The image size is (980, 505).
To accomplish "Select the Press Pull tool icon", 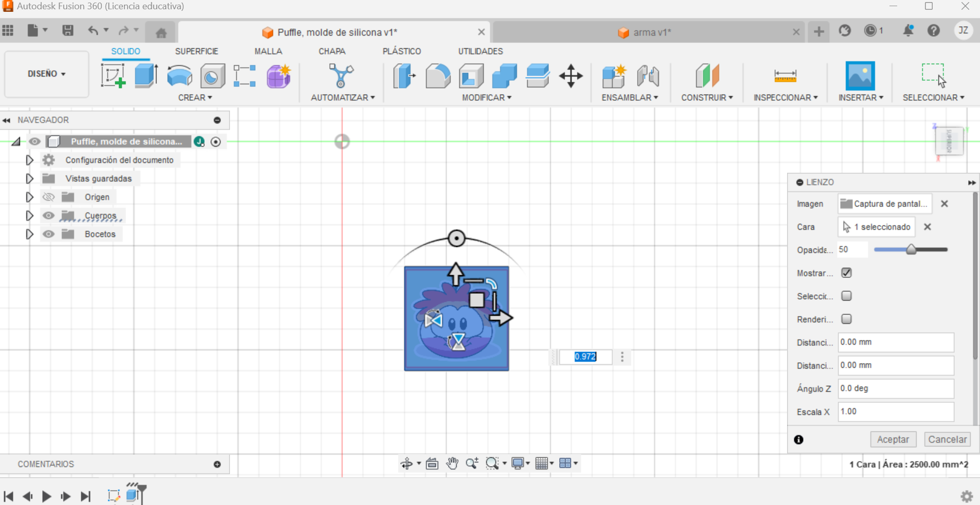I will coord(404,76).
